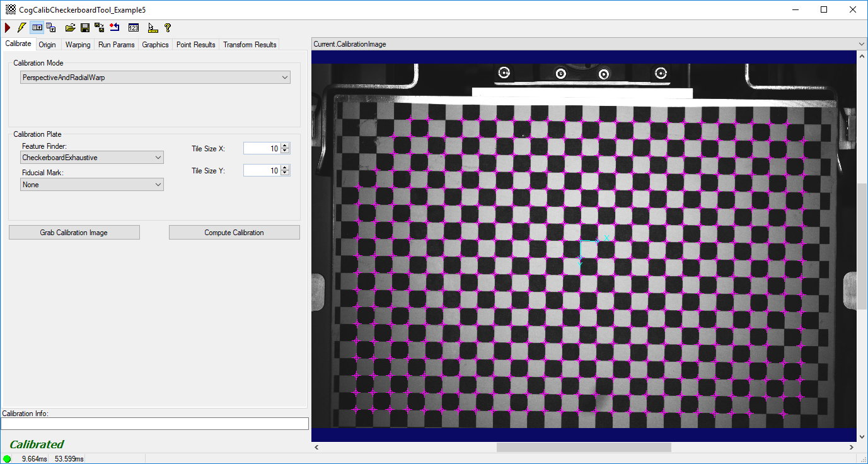Click CogCalibCheckerboardTool_Example5 window title

[83, 9]
